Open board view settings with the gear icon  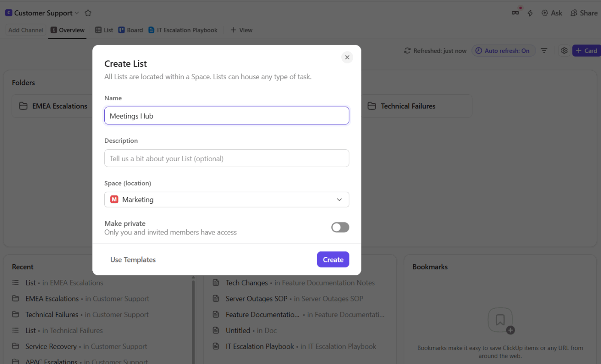564,50
